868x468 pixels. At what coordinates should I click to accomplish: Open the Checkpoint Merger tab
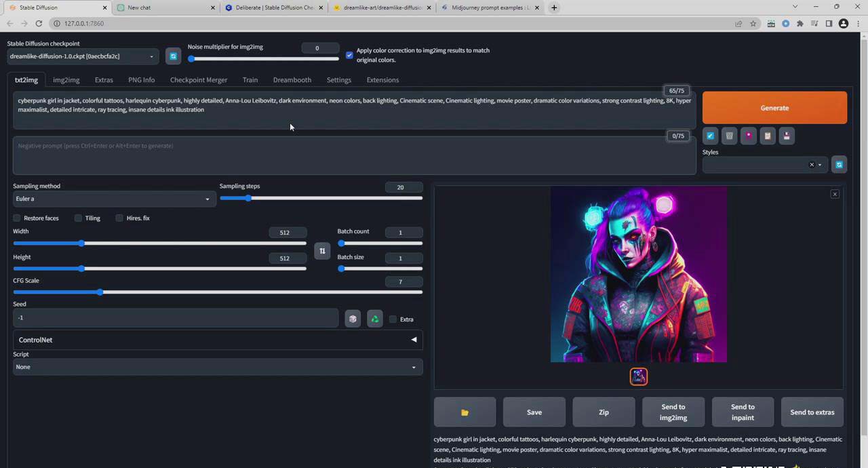tap(198, 79)
